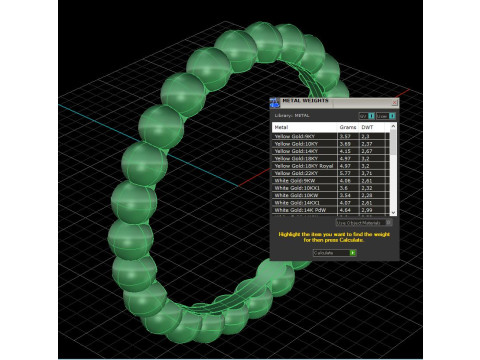
Task: Select the White Gold:10KX1 row
Action: 331,188
